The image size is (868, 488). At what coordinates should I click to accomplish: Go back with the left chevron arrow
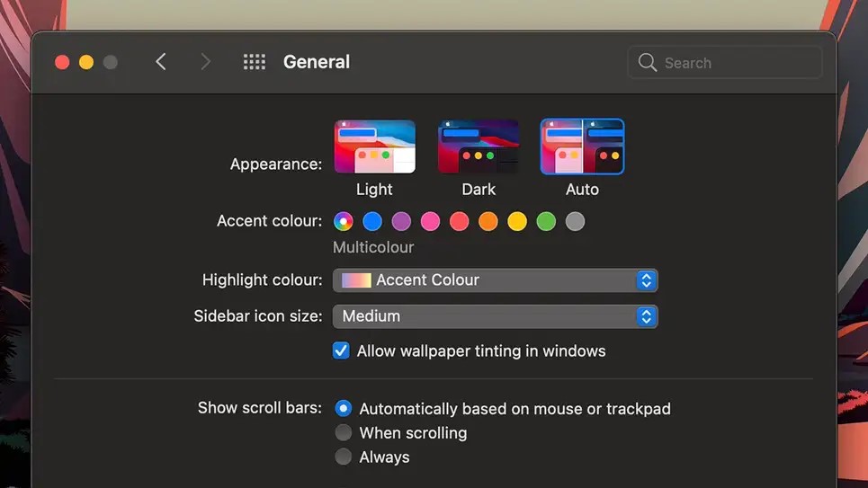tap(161, 62)
